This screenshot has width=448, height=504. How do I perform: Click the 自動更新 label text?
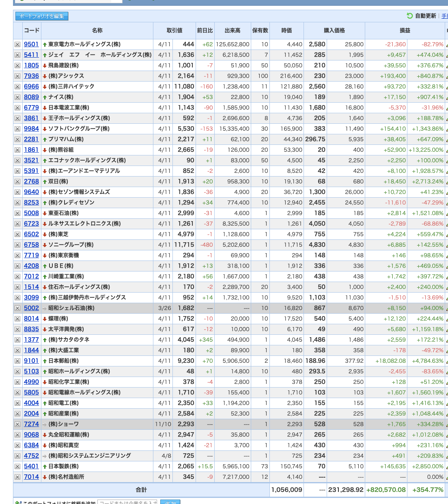pyautogui.click(x=426, y=16)
